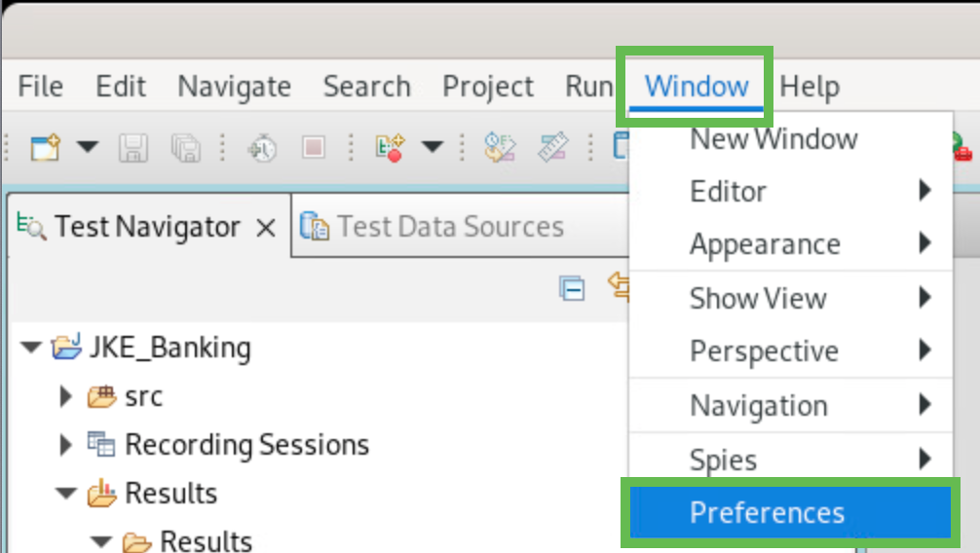The image size is (980, 553).
Task: Select the Results folder under JKE_Banking
Action: (170, 493)
